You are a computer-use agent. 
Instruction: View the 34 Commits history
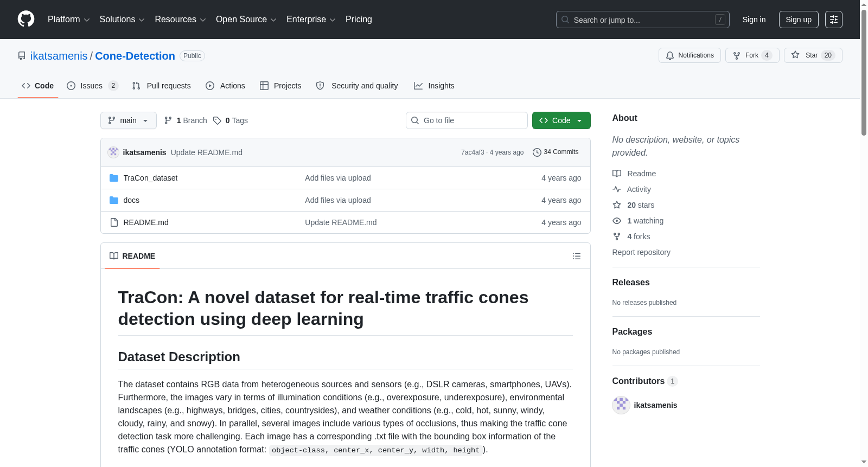tap(556, 152)
